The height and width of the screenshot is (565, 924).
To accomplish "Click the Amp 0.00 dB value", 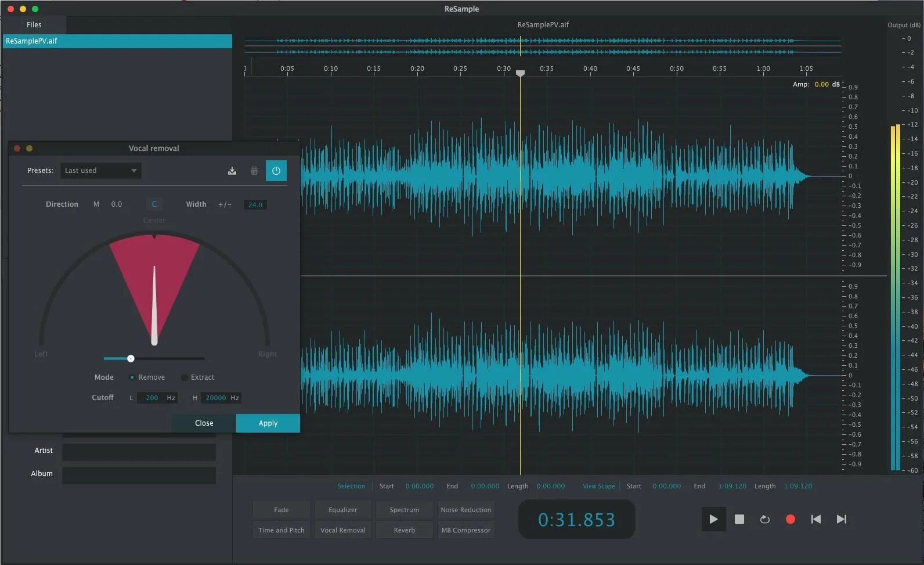I will point(822,84).
